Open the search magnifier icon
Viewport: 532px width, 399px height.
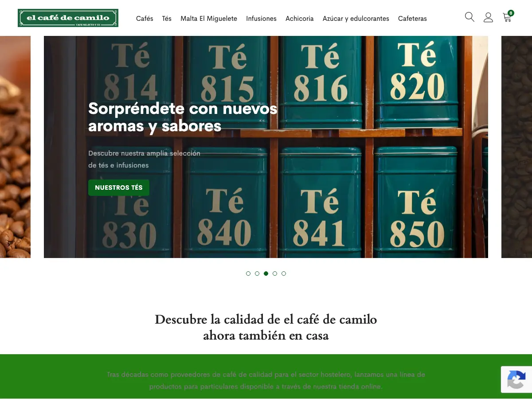(x=469, y=17)
